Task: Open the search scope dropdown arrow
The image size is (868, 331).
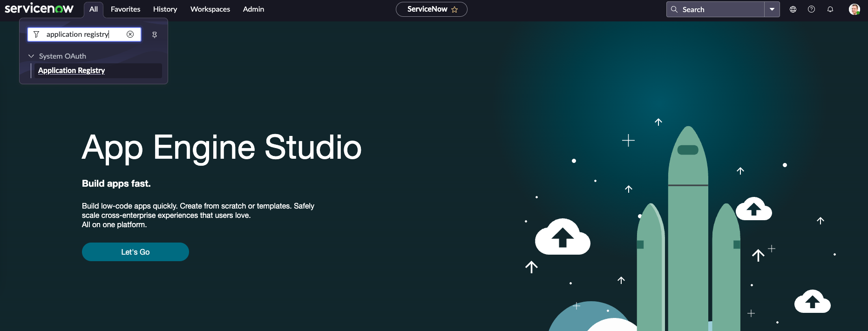Action: pos(772,9)
